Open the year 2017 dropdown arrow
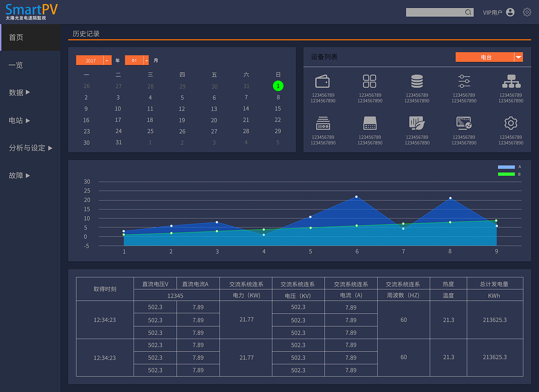Screen dimensions: 539x392 (x=107, y=61)
